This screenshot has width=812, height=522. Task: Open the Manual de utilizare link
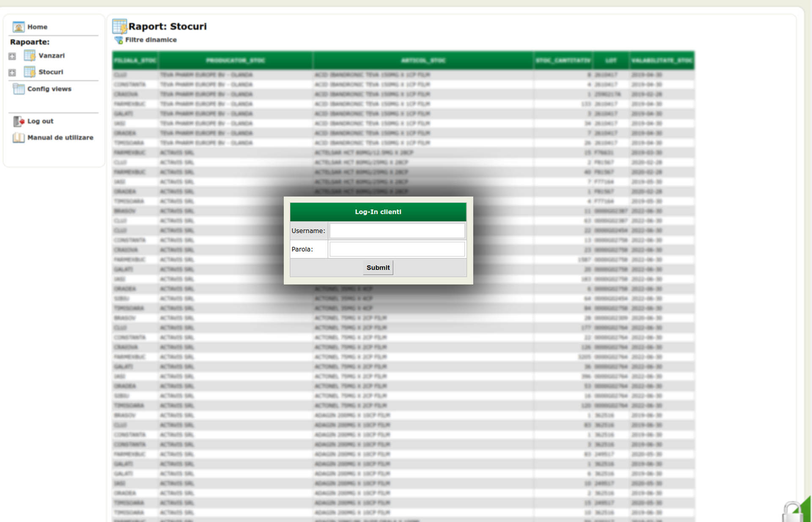[60, 138]
